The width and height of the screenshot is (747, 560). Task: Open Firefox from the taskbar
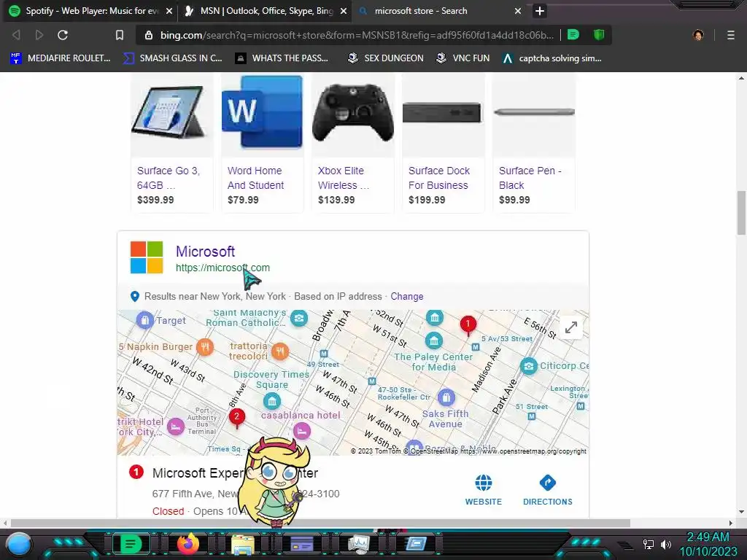pos(188,544)
